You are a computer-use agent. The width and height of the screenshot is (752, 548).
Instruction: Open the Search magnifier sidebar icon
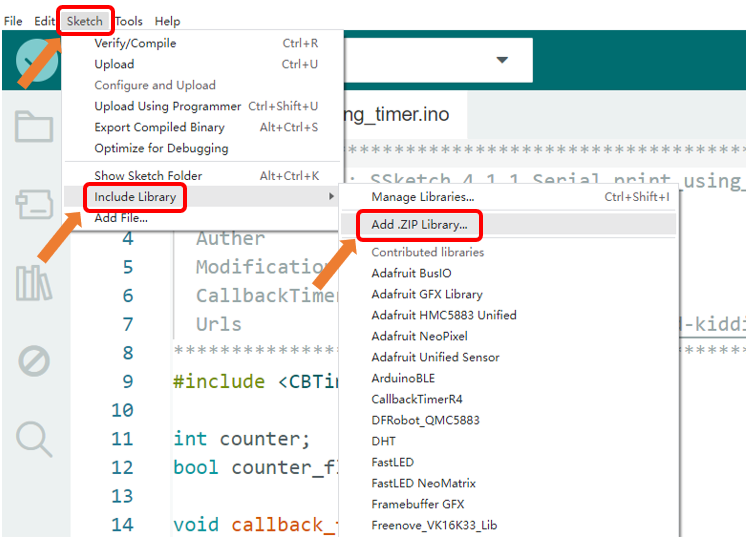pos(34,439)
